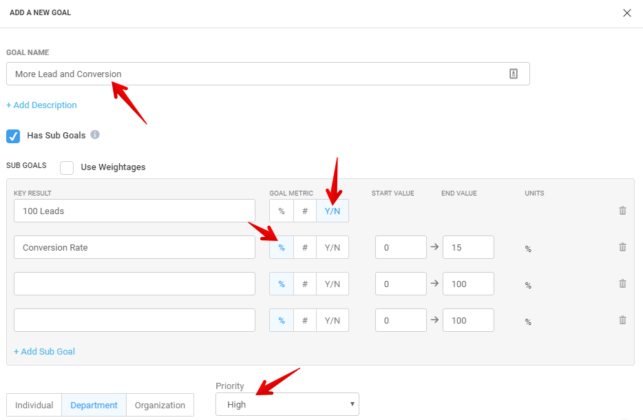Delete the 100 Leads sub goal row

pos(622,211)
